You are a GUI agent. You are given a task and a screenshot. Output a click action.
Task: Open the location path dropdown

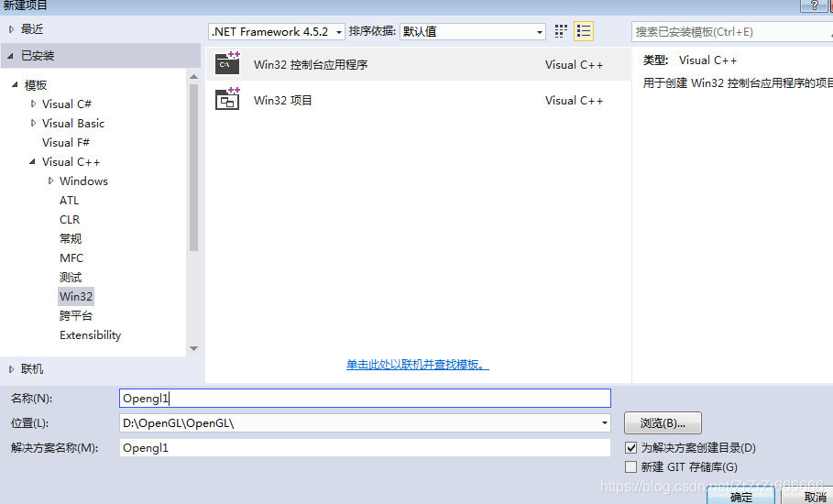(x=605, y=423)
